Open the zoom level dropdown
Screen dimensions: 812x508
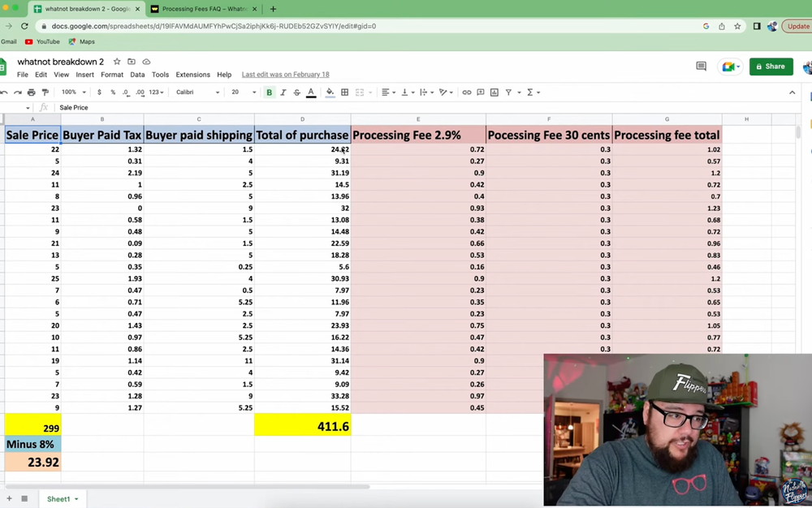[x=72, y=93]
